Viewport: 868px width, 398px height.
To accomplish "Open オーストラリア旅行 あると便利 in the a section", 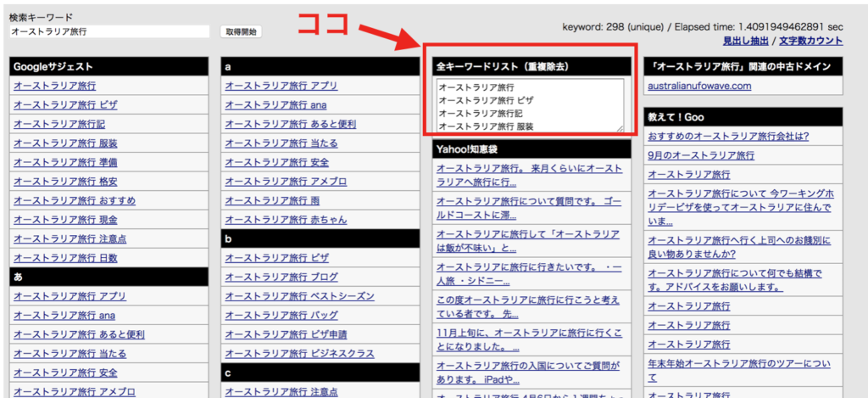I will (x=291, y=124).
